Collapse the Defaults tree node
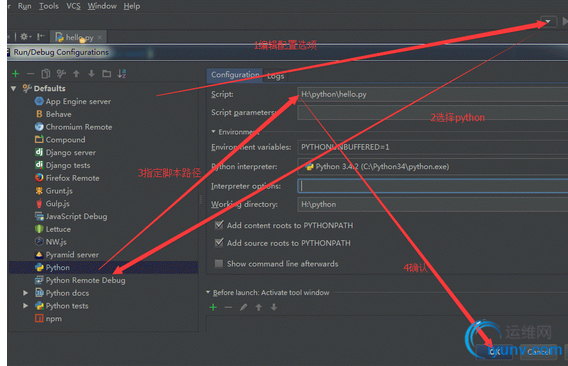 (x=14, y=88)
